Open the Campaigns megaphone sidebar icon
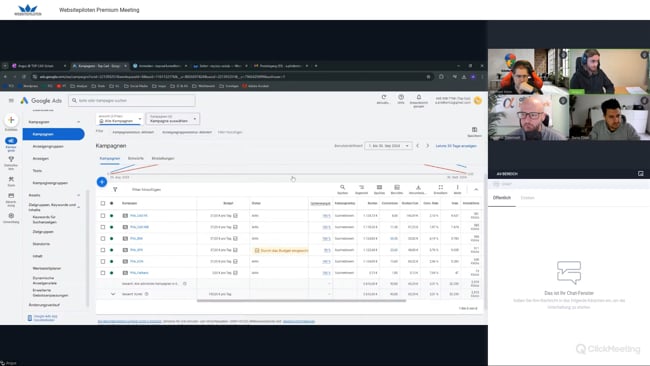The width and height of the screenshot is (650, 366). [x=11, y=141]
